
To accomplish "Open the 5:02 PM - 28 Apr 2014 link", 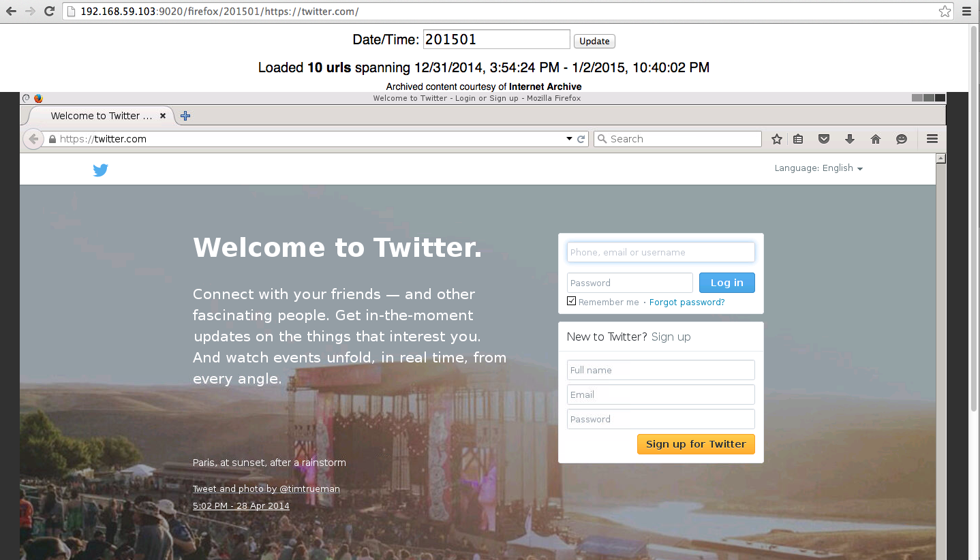I will (x=241, y=505).
